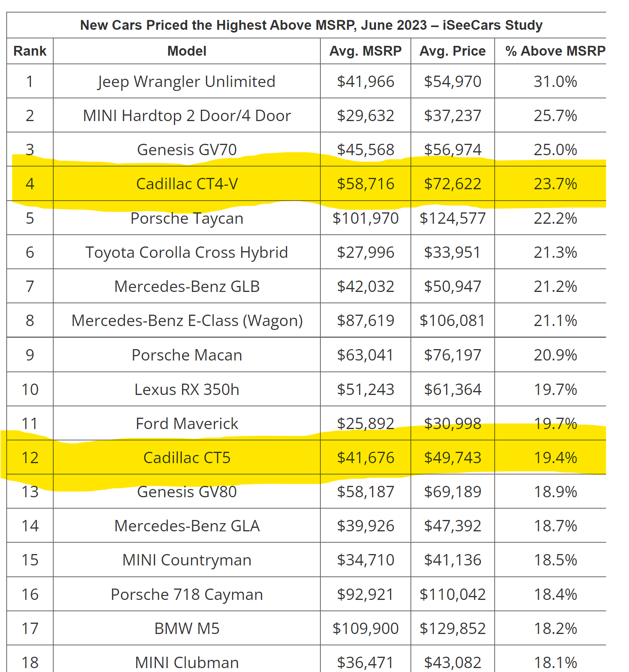Select the BMW M5 model cell
This screenshot has width=629, height=672.
[187, 629]
